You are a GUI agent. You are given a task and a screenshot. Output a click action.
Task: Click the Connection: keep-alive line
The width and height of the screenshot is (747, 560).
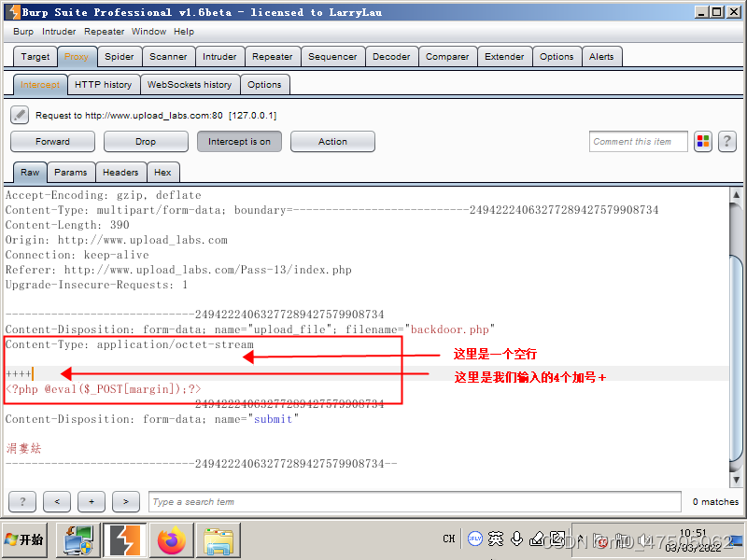coord(78,255)
